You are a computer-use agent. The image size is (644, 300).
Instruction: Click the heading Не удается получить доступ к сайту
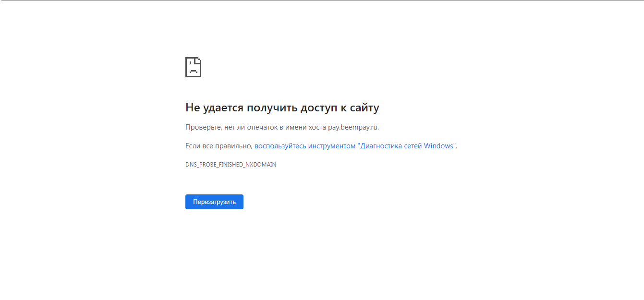[282, 108]
